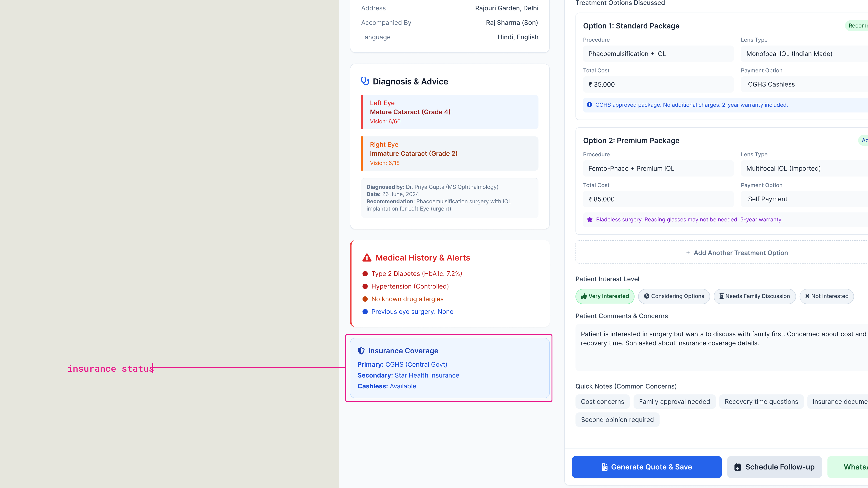This screenshot has width=868, height=488.
Task: Edit Option 1 Lens Type Monofocal IOL field
Action: pyautogui.click(x=804, y=54)
